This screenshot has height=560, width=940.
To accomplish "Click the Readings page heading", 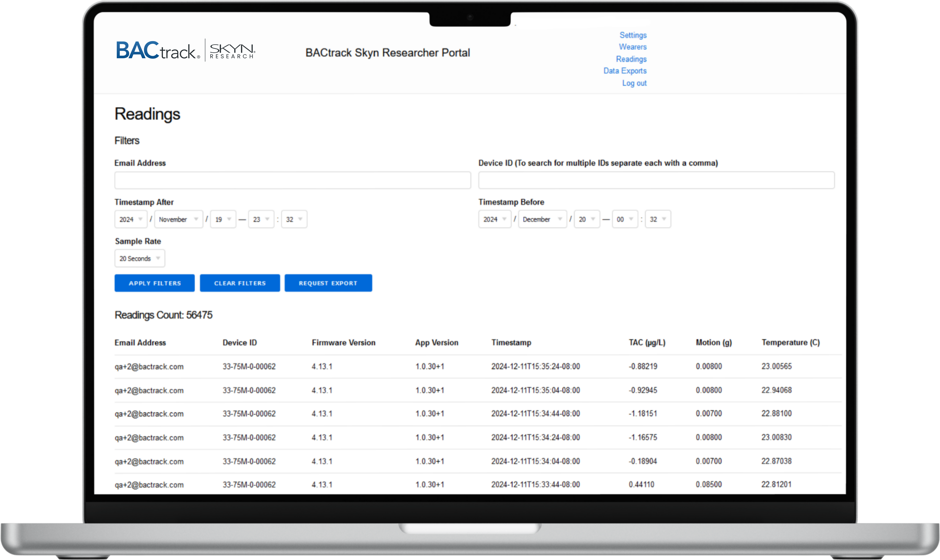I will (x=148, y=114).
